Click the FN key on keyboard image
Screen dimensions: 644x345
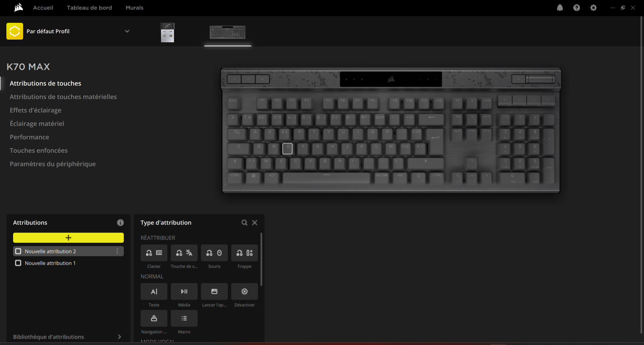click(400, 178)
